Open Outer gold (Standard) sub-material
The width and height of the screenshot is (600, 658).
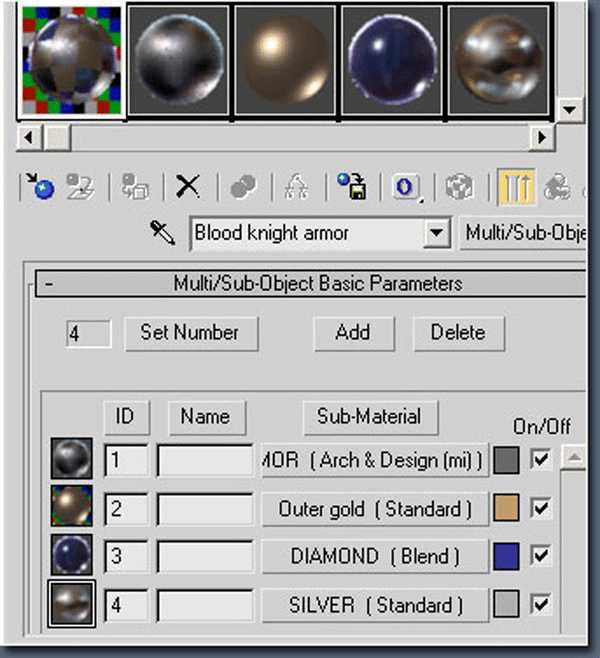[x=375, y=509]
